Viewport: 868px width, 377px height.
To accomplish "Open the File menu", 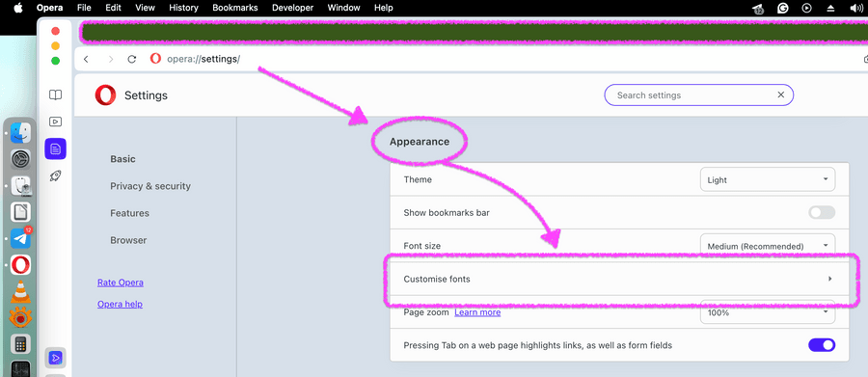I will click(84, 8).
